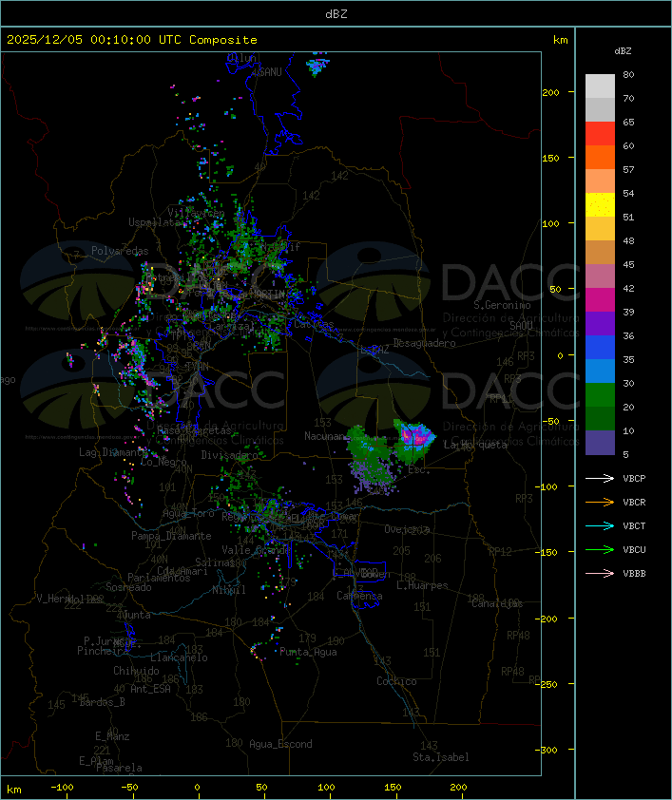Click the Pampa_Diamante place label
The image size is (672, 800).
pos(171,536)
